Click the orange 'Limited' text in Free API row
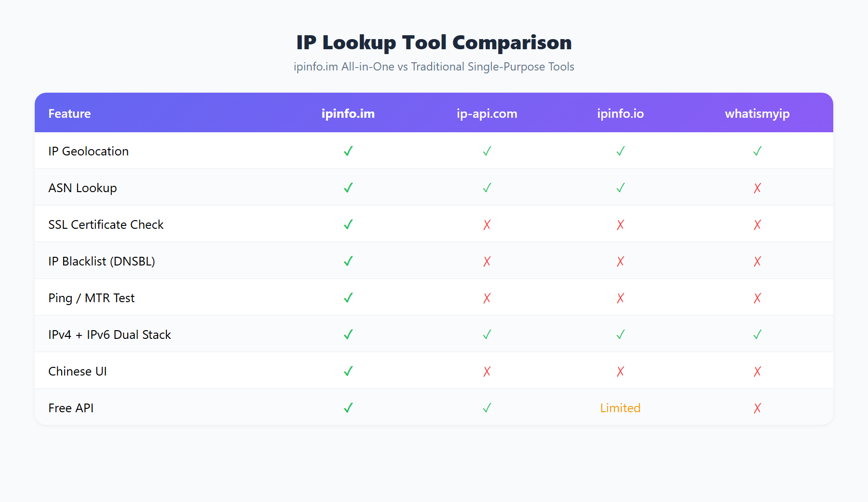This screenshot has width=868, height=502. (x=621, y=408)
